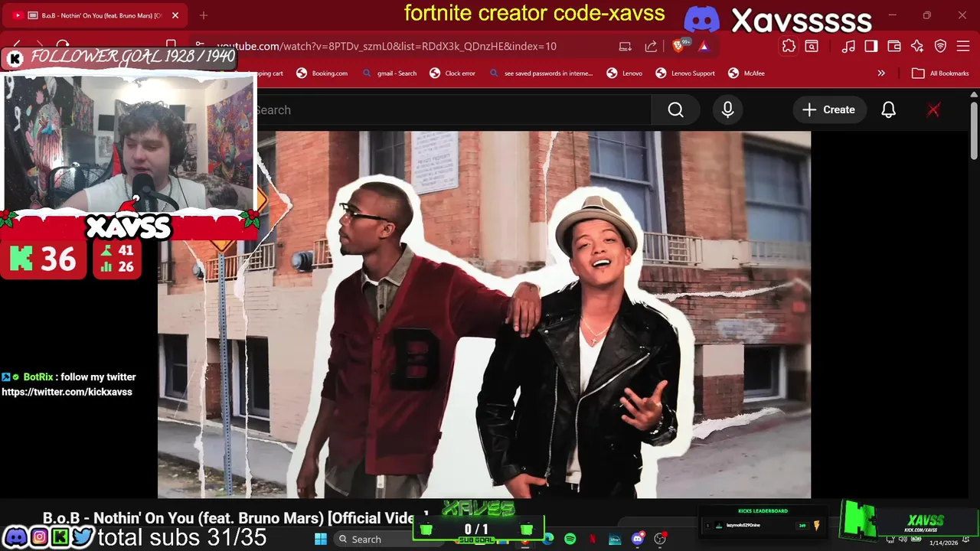Screen dimensions: 980x551
Task: Close the B.o.B YouTube tab
Action: pos(175,15)
